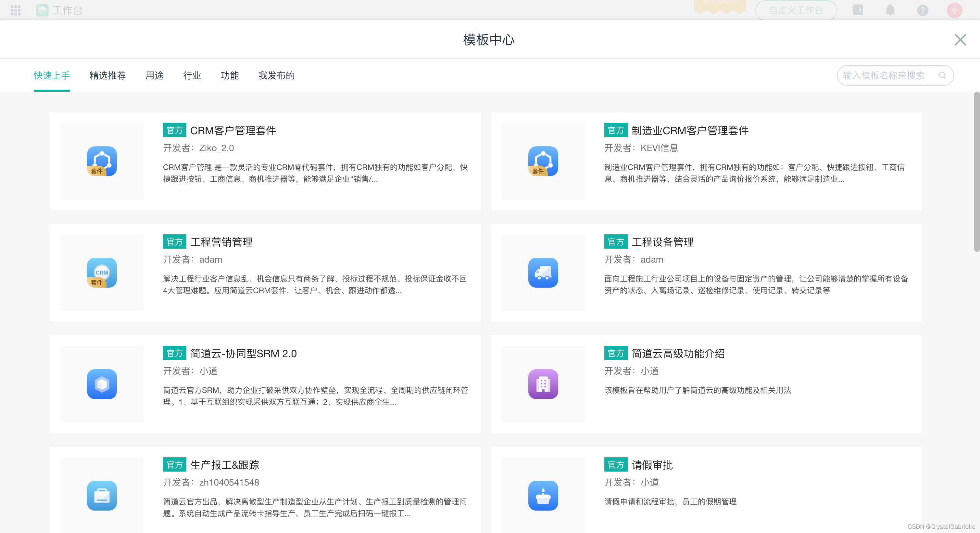The width and height of the screenshot is (980, 533).
Task: Click the sidebar panel icon beside the bell
Action: [x=858, y=10]
